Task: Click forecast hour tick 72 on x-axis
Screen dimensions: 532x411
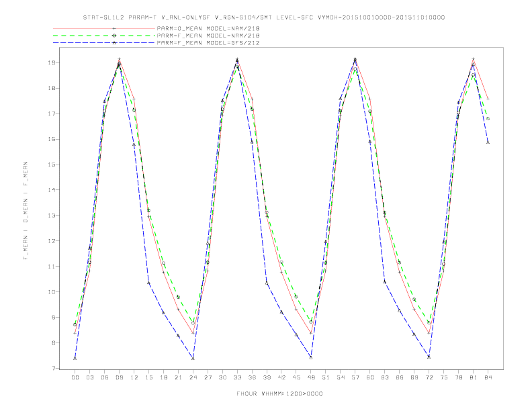Action: pos(429,377)
